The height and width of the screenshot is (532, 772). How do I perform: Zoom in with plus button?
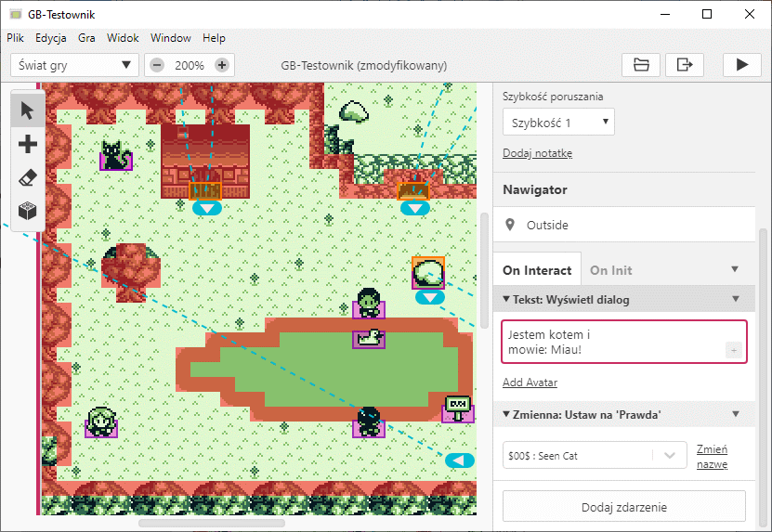pyautogui.click(x=222, y=65)
